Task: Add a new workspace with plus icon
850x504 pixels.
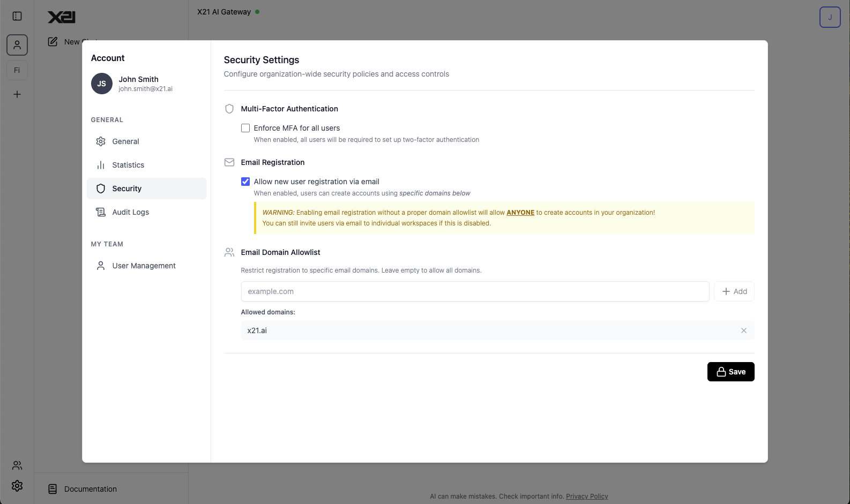Action: pyautogui.click(x=17, y=94)
